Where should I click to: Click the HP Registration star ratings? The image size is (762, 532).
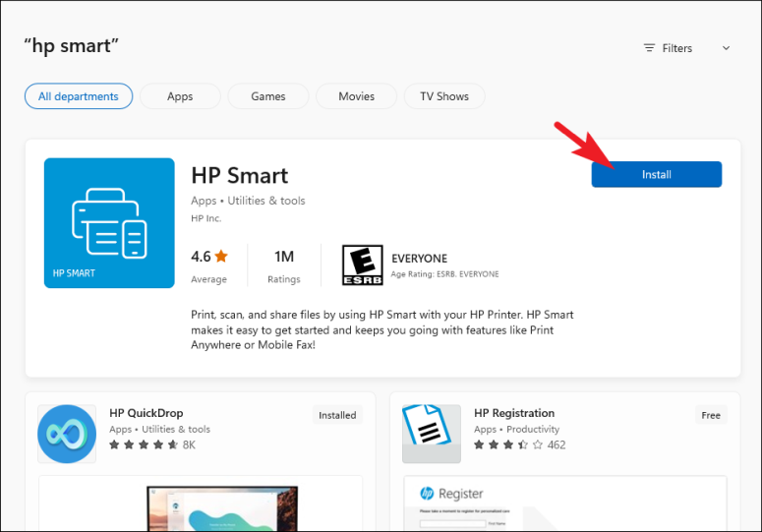pyautogui.click(x=508, y=445)
